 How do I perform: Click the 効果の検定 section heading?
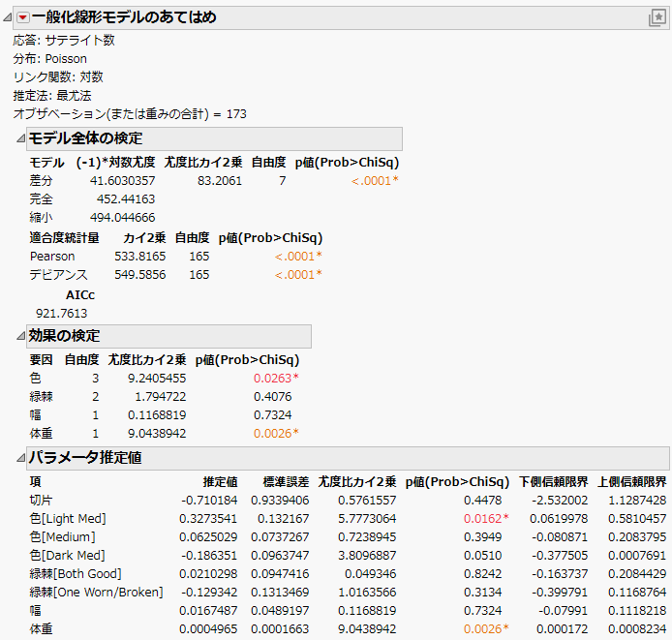(65, 336)
